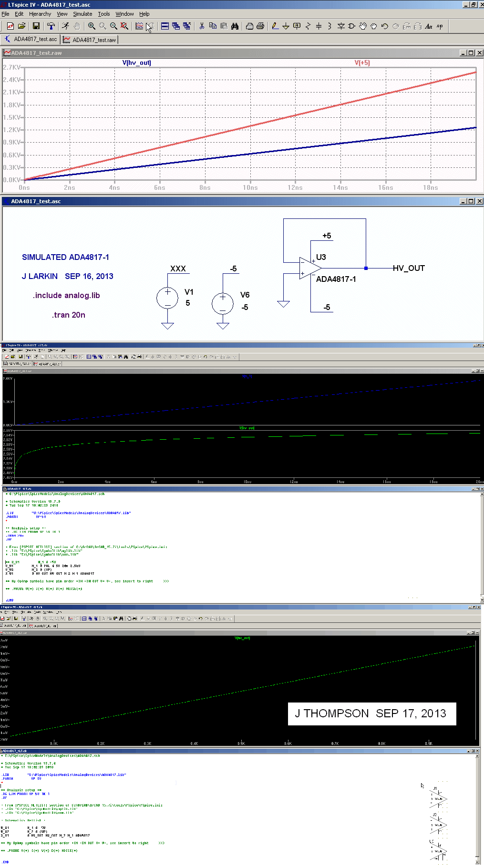This screenshot has width=484, height=868.
Task: Open the View menu
Action: 62,14
